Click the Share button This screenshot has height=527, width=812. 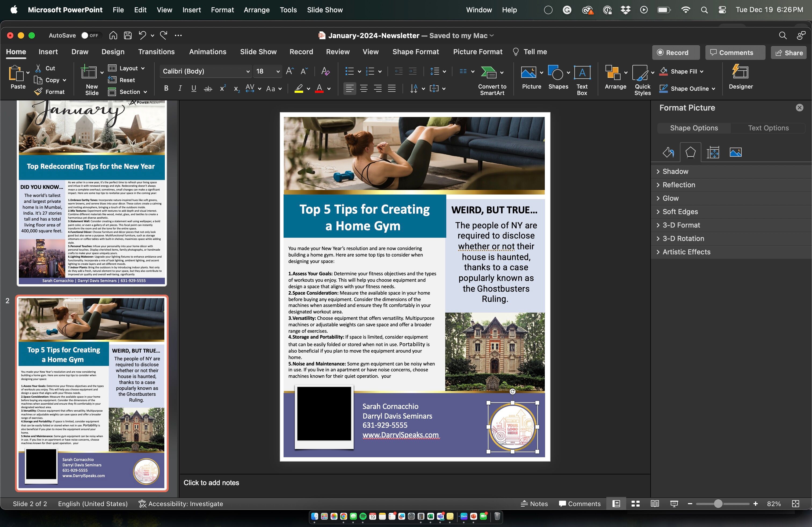(789, 53)
